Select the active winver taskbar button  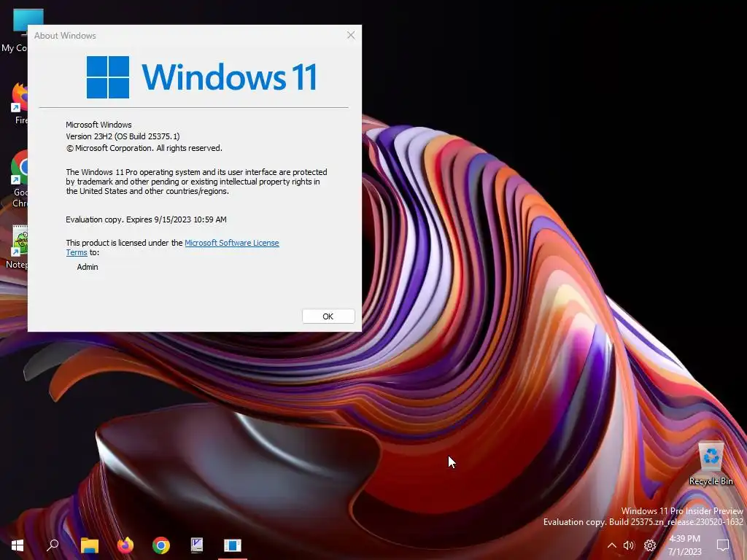coord(233,545)
